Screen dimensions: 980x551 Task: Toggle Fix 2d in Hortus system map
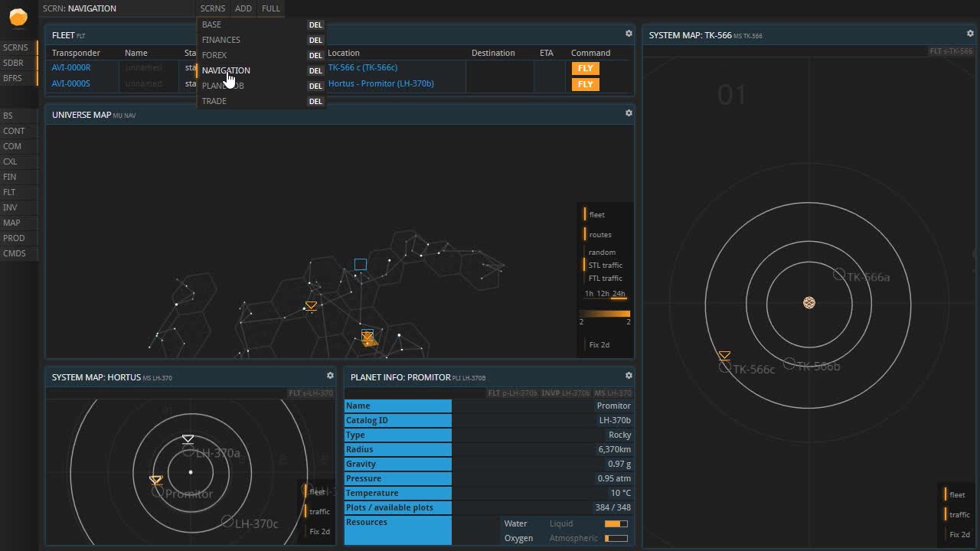pyautogui.click(x=318, y=532)
